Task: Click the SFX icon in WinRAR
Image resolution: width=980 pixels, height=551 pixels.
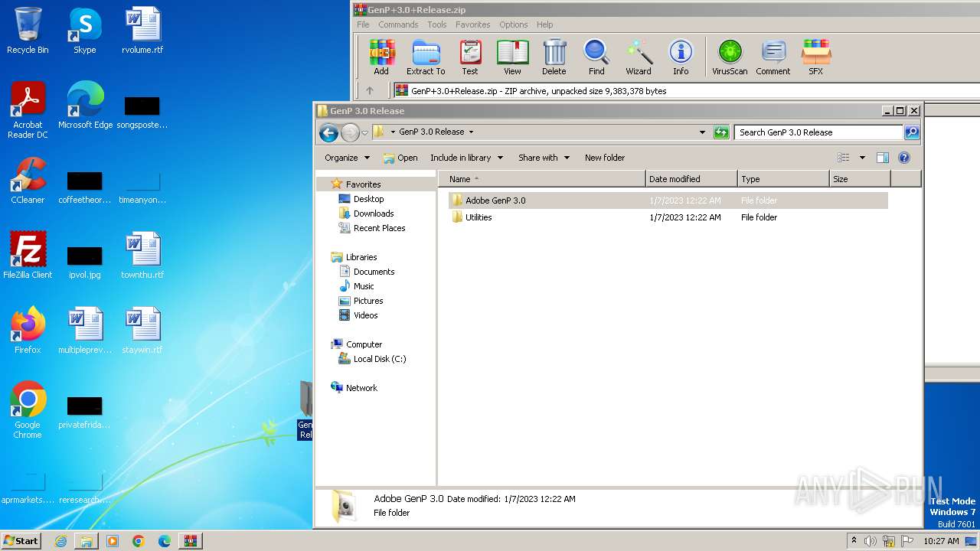Action: 816,57
